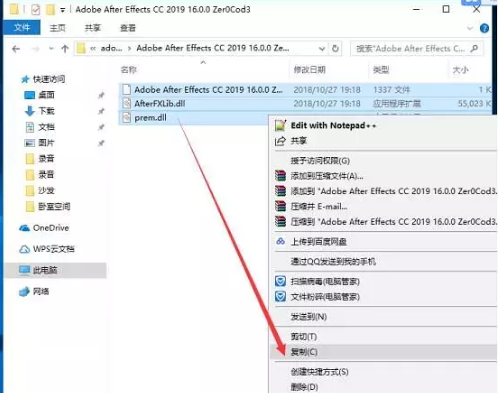The width and height of the screenshot is (499, 393).
Task: Open 下载 in the navigation pane
Action: [x=46, y=111]
